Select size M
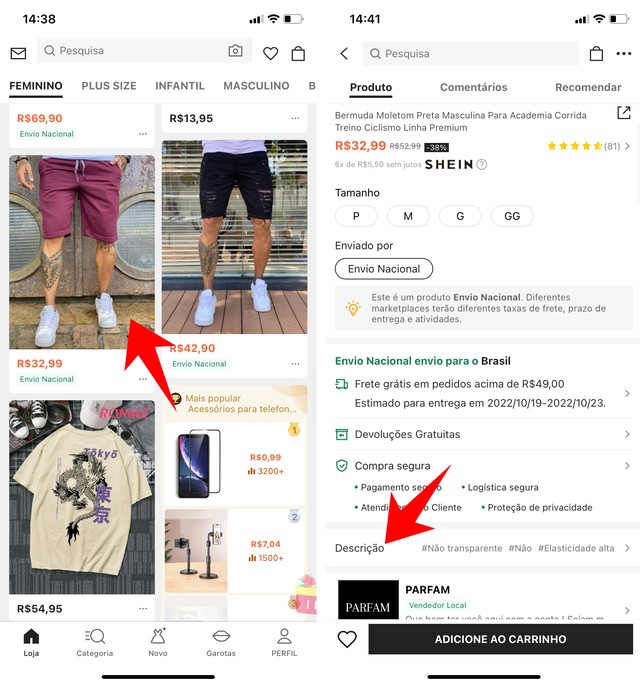The height and width of the screenshot is (685, 640). coord(408,216)
